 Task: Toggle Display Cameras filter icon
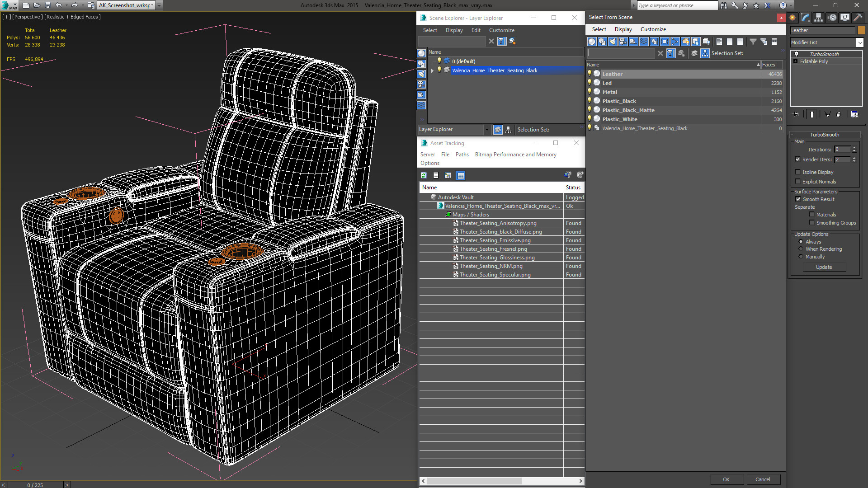[623, 42]
